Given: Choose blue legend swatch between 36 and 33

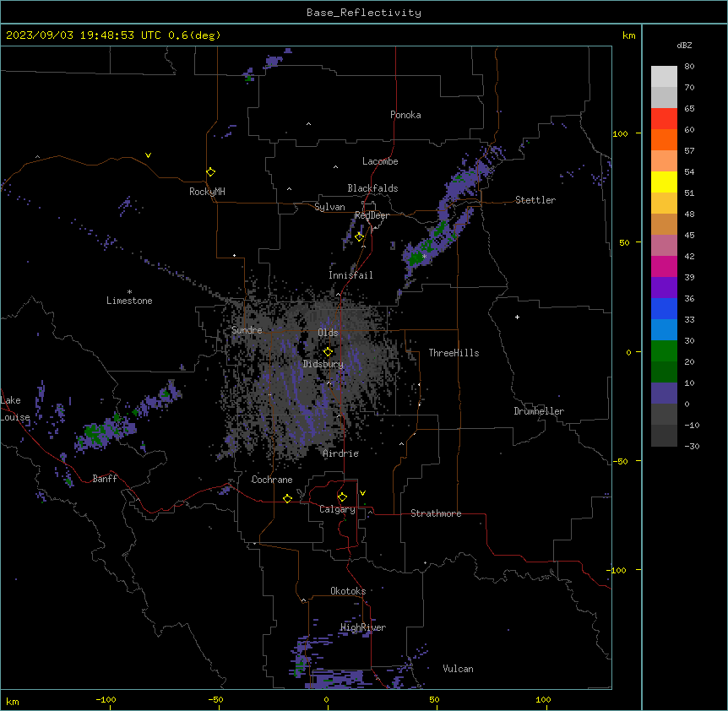Looking at the screenshot, I should (x=664, y=308).
